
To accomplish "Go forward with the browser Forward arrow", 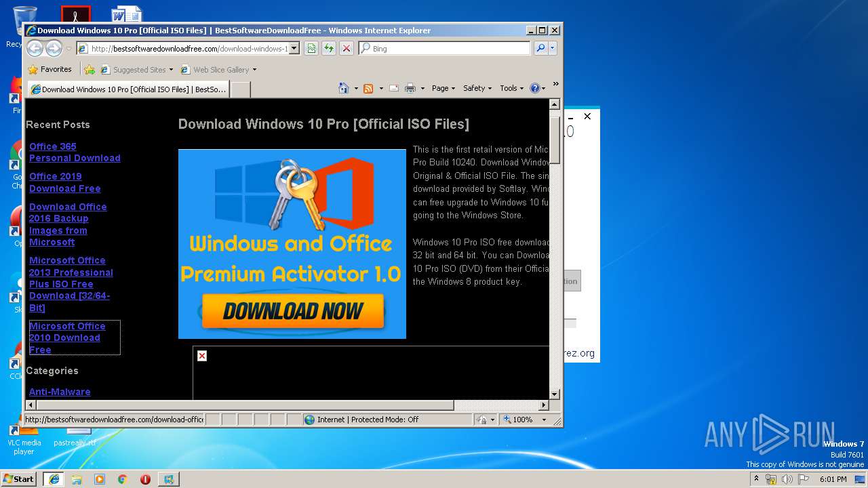I will coord(54,48).
